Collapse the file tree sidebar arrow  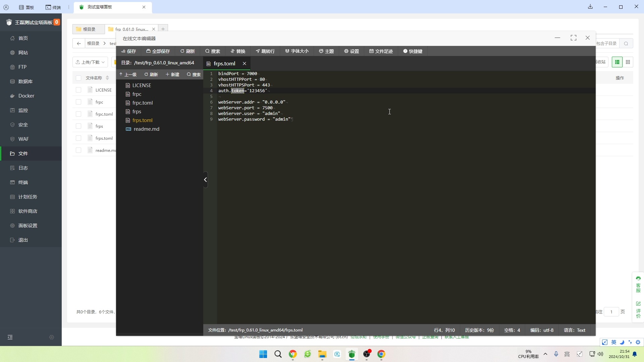205,180
